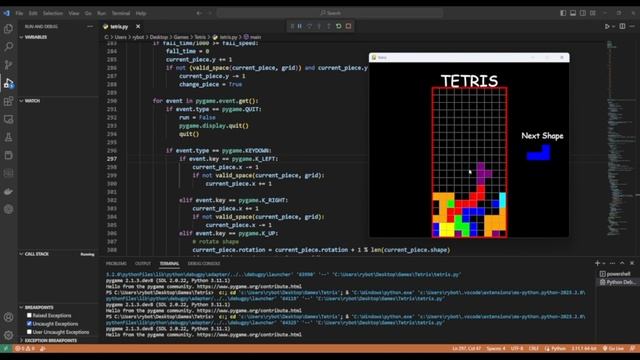Click the Go Live status bar button
This screenshot has height=360, width=640.
click(x=613, y=349)
